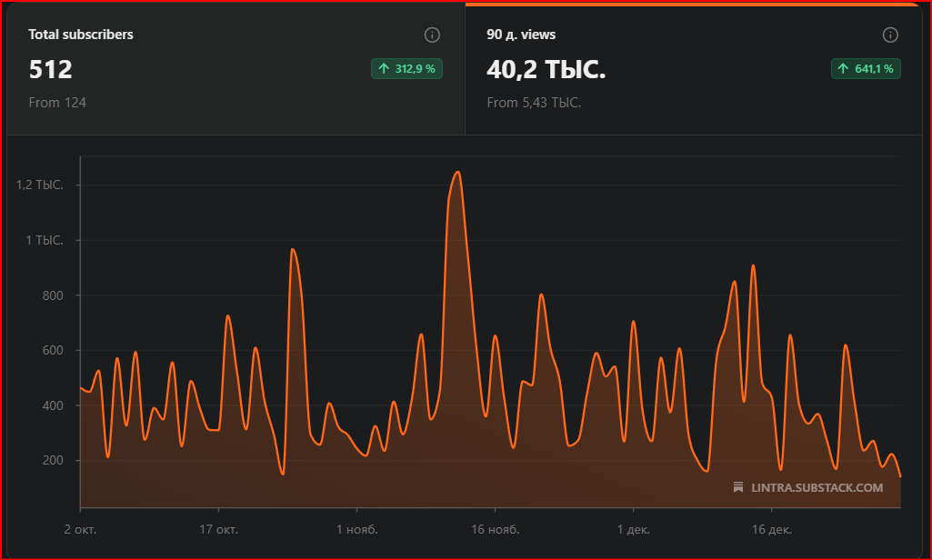Click the subscriber count 512
Viewport: 932px width, 560px height.
coord(49,69)
